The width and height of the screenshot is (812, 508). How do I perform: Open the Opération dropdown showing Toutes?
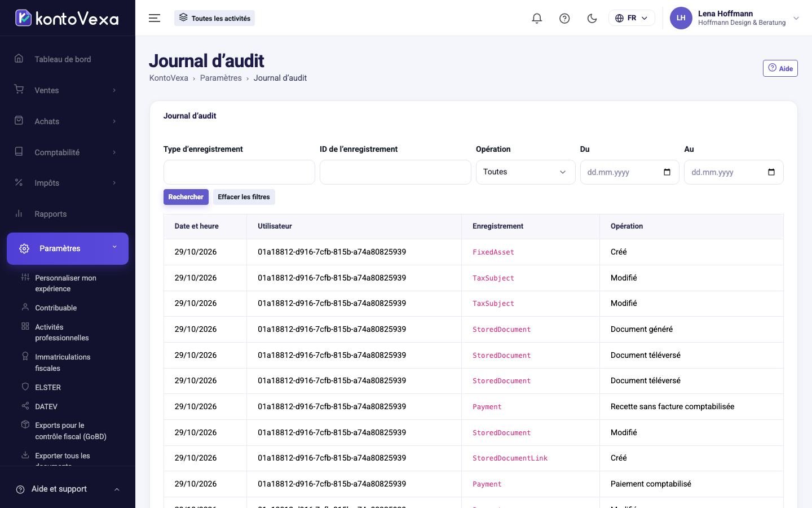click(526, 172)
